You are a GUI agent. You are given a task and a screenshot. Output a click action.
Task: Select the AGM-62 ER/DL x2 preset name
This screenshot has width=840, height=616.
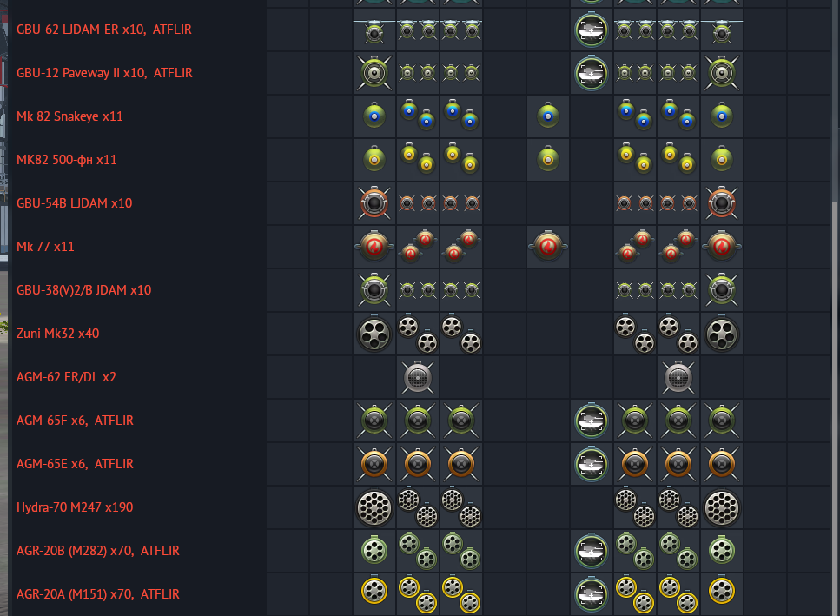tap(66, 377)
